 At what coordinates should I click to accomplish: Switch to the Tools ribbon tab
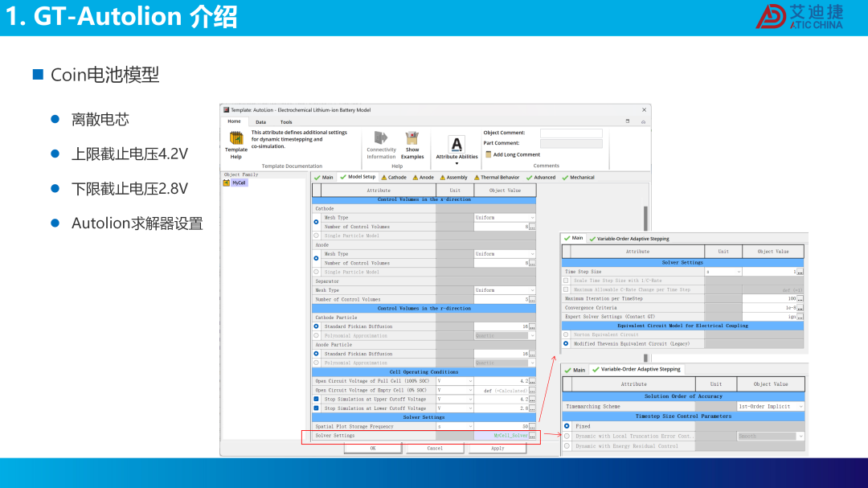[x=286, y=122]
